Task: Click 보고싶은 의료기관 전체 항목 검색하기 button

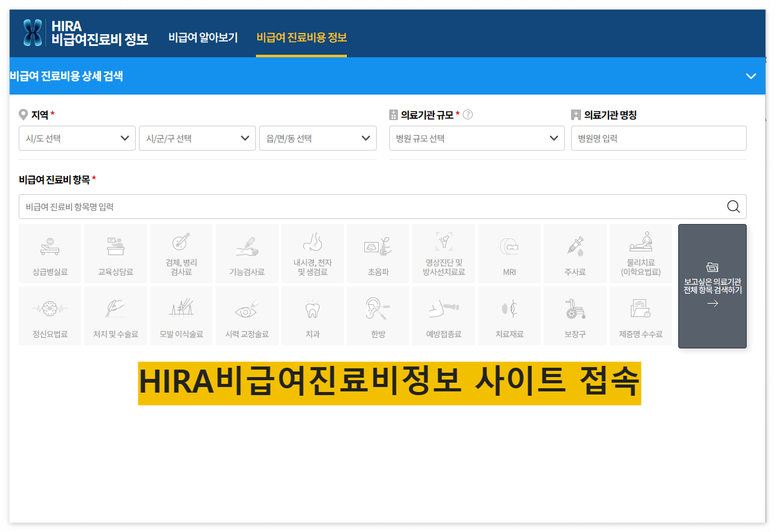Action: pos(712,286)
